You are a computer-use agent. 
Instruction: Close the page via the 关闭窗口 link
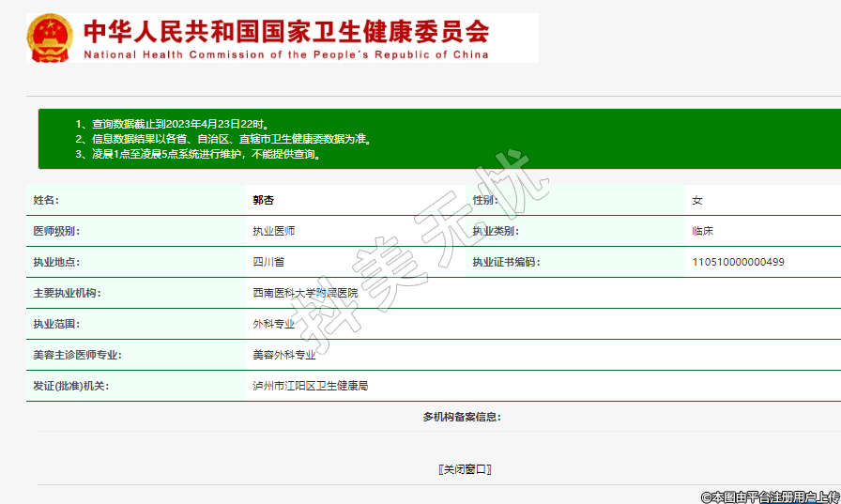click(x=466, y=469)
